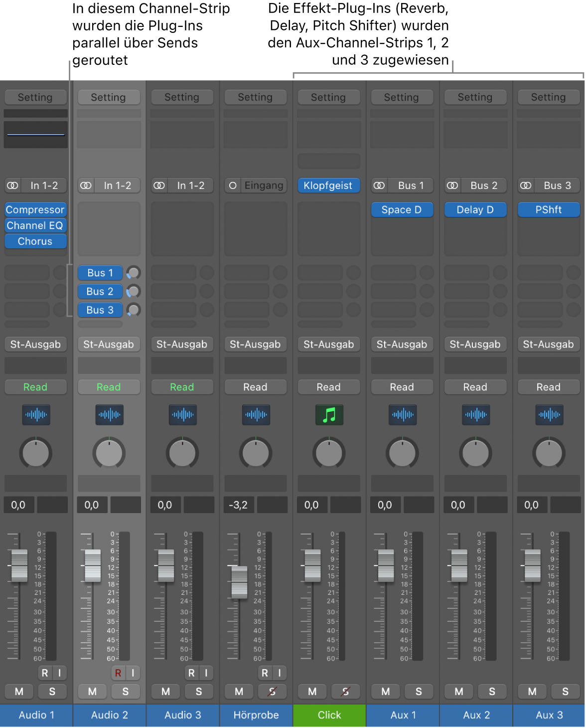Solo the Audio 3 channel
This screenshot has height=728, width=586.
click(x=199, y=692)
